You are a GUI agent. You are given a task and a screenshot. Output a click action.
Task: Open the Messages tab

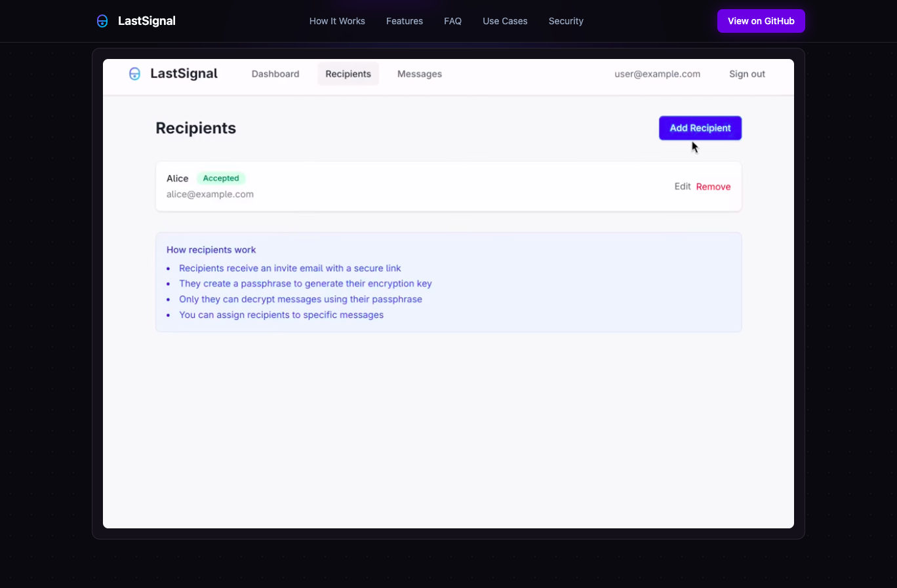point(420,74)
